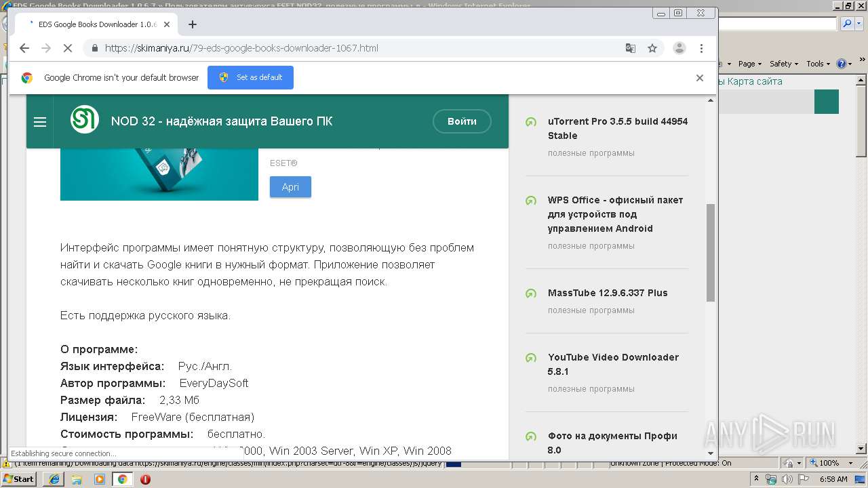
Task: Open the volume speaker tray icon
Action: tap(787, 479)
